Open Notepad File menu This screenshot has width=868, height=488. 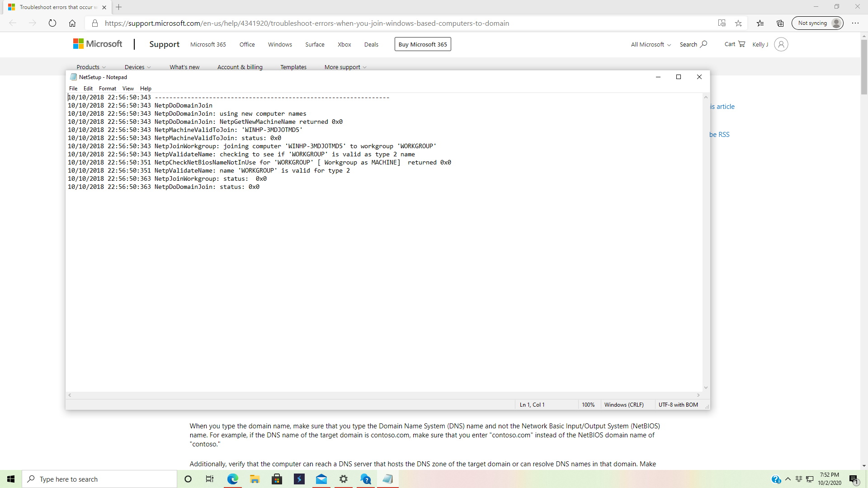[73, 89]
